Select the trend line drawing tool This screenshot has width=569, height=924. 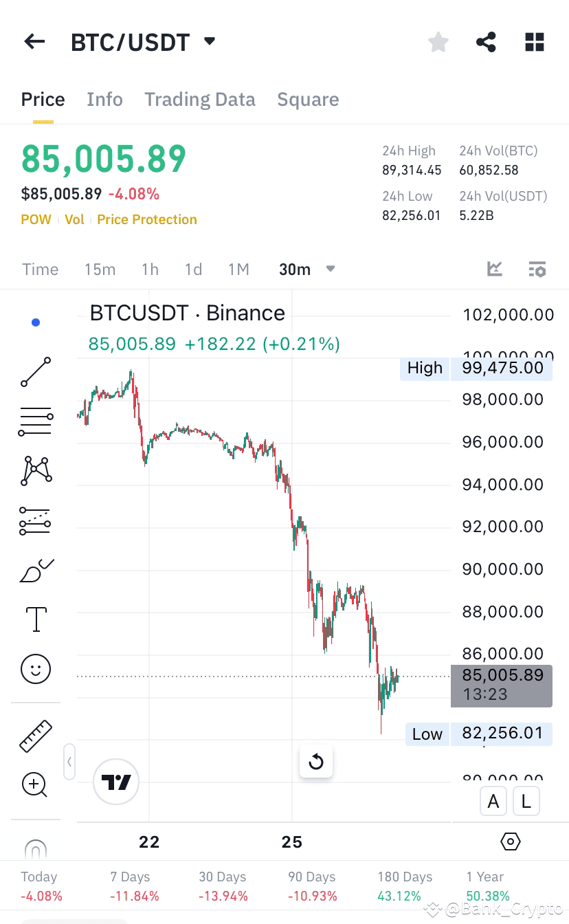(x=35, y=372)
